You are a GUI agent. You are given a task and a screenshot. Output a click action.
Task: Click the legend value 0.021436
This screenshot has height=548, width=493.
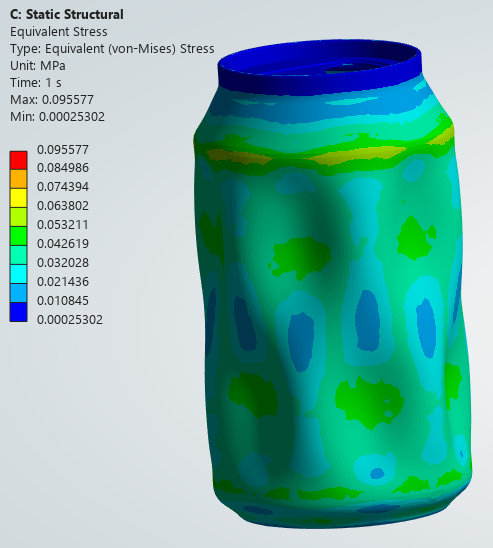(x=63, y=282)
